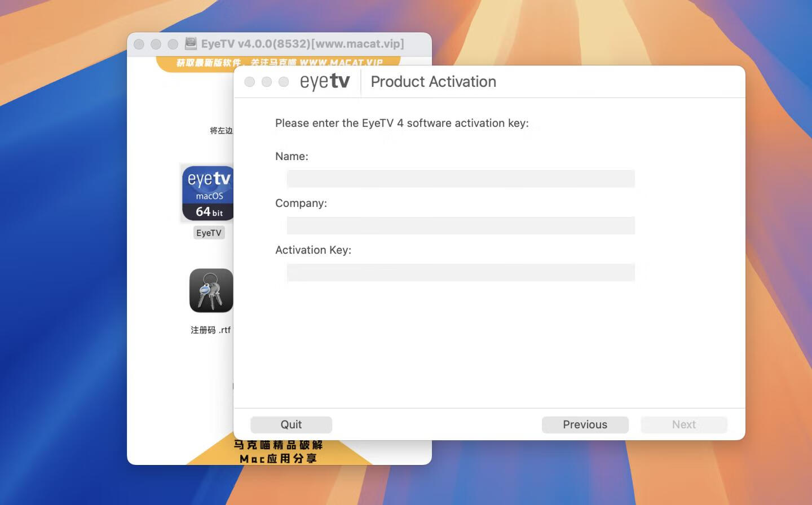Viewport: 812px width, 505px height.
Task: Close the Product Activation window
Action: (249, 82)
